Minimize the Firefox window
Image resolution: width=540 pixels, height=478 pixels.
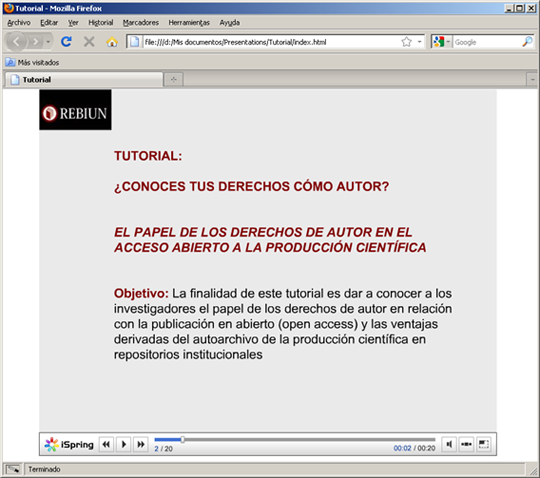coord(509,8)
